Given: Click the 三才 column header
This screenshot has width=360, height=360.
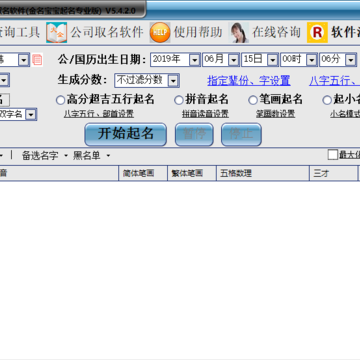Looking at the screenshot, I should click(x=334, y=173).
